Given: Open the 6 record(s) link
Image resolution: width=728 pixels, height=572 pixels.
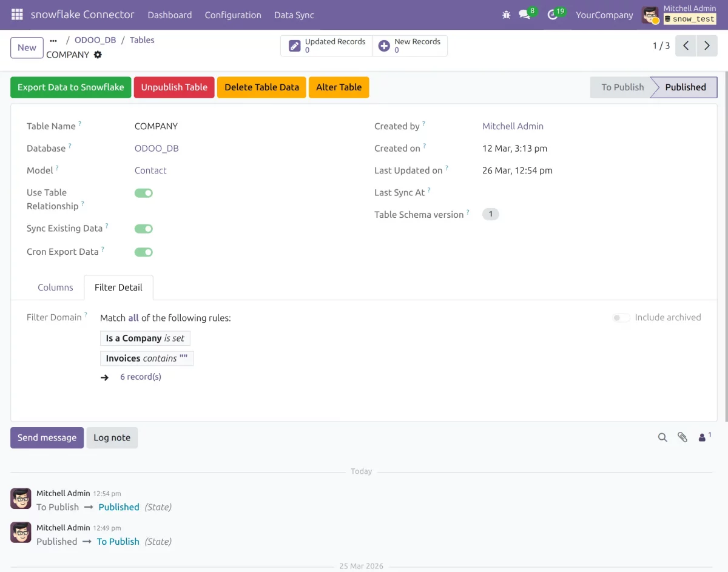Looking at the screenshot, I should click(141, 377).
